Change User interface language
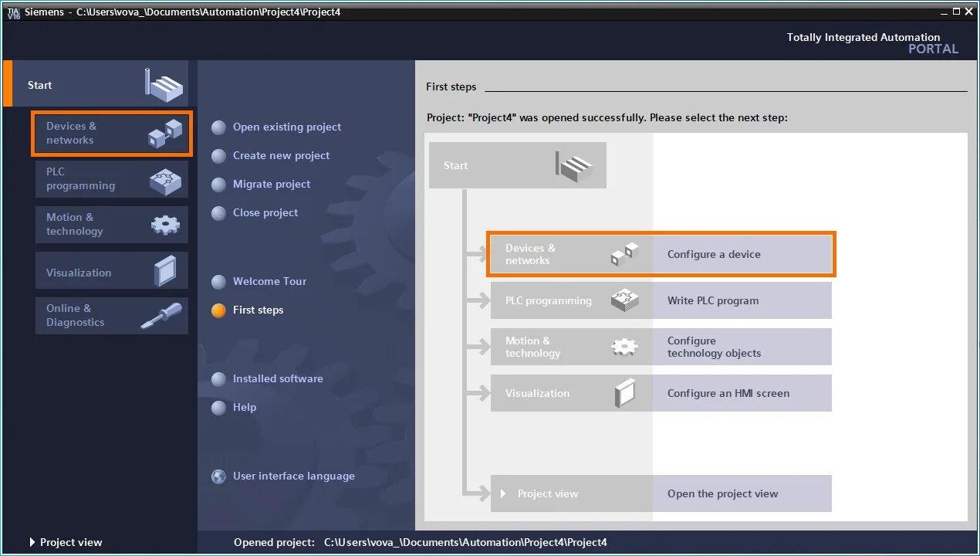The width and height of the screenshot is (980, 556). click(x=294, y=476)
